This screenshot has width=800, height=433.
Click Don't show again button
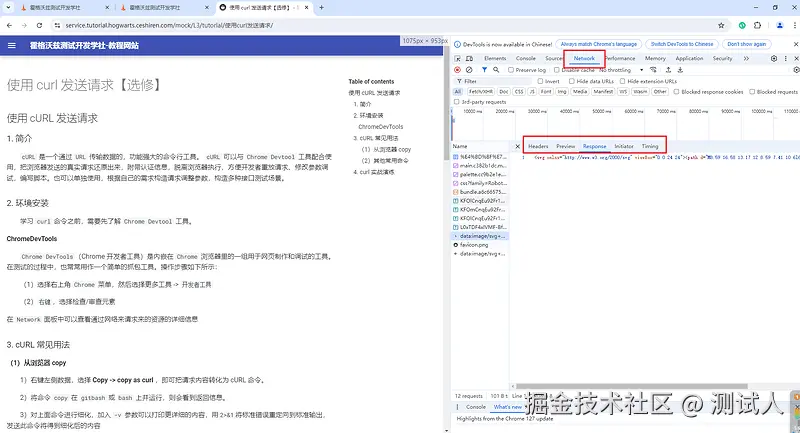[746, 44]
